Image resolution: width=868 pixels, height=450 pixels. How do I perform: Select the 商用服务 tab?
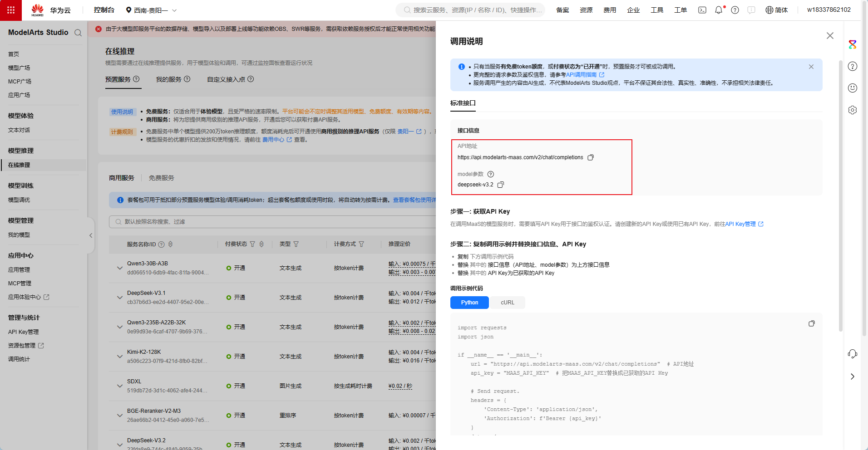pyautogui.click(x=122, y=178)
